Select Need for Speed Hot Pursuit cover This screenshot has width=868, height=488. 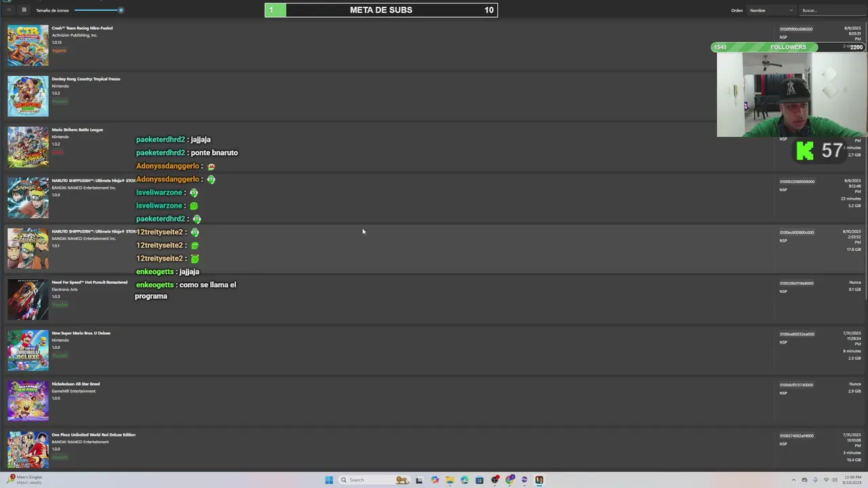pyautogui.click(x=28, y=300)
